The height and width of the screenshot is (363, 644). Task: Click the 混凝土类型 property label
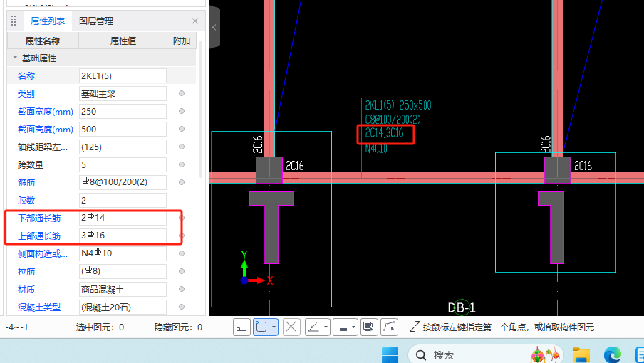(x=39, y=307)
